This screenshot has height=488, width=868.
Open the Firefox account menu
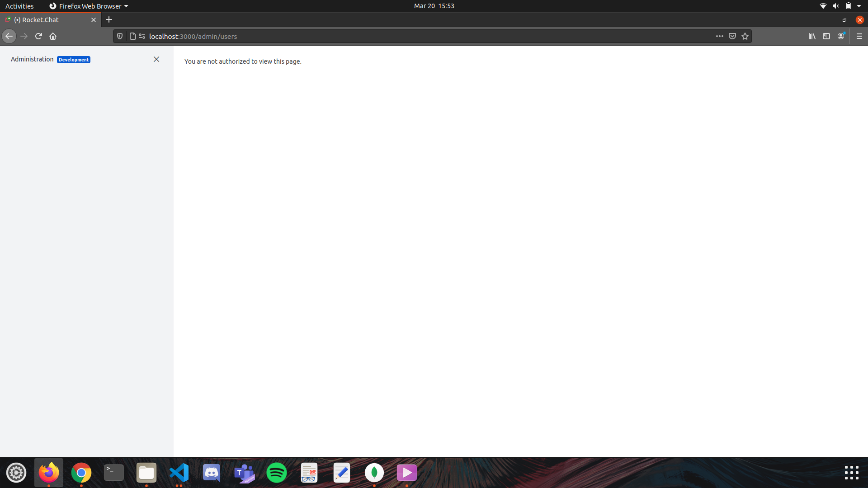[x=841, y=36]
